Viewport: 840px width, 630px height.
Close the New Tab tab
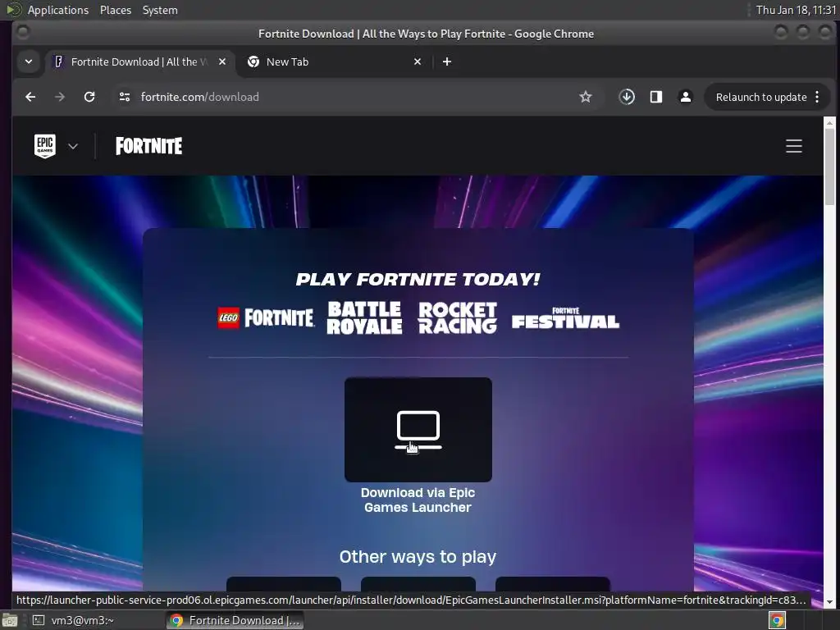tap(418, 62)
